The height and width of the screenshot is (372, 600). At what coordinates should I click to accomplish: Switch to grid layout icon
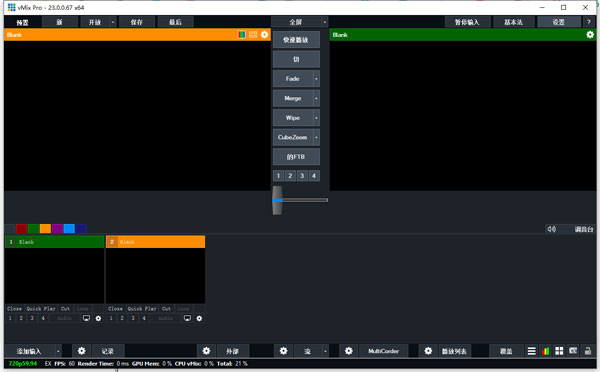point(559,351)
